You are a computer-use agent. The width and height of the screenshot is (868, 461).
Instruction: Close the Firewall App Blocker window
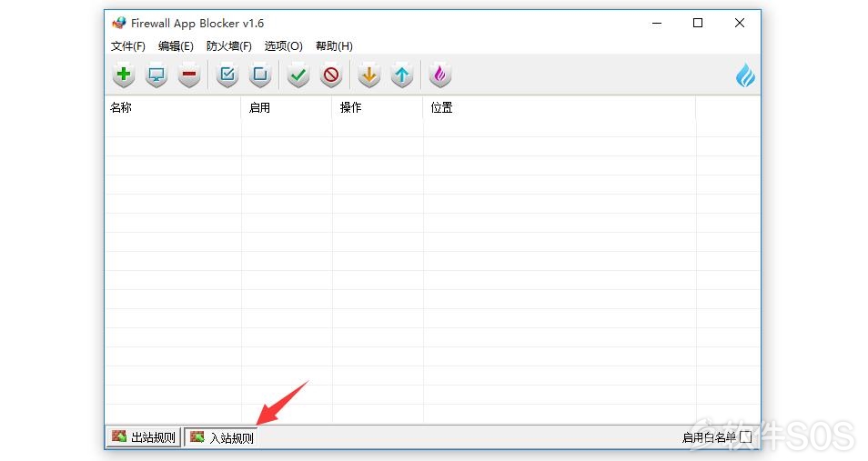click(x=740, y=24)
